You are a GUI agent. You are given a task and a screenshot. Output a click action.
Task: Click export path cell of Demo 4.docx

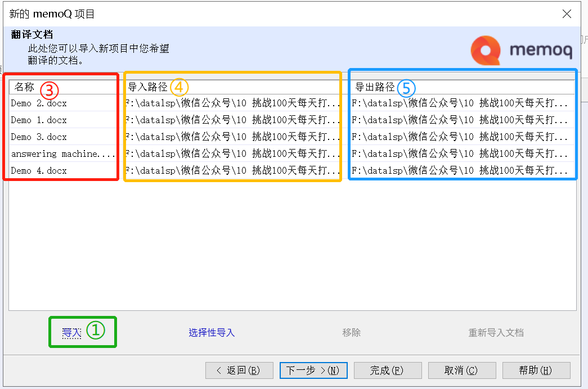tap(463, 170)
